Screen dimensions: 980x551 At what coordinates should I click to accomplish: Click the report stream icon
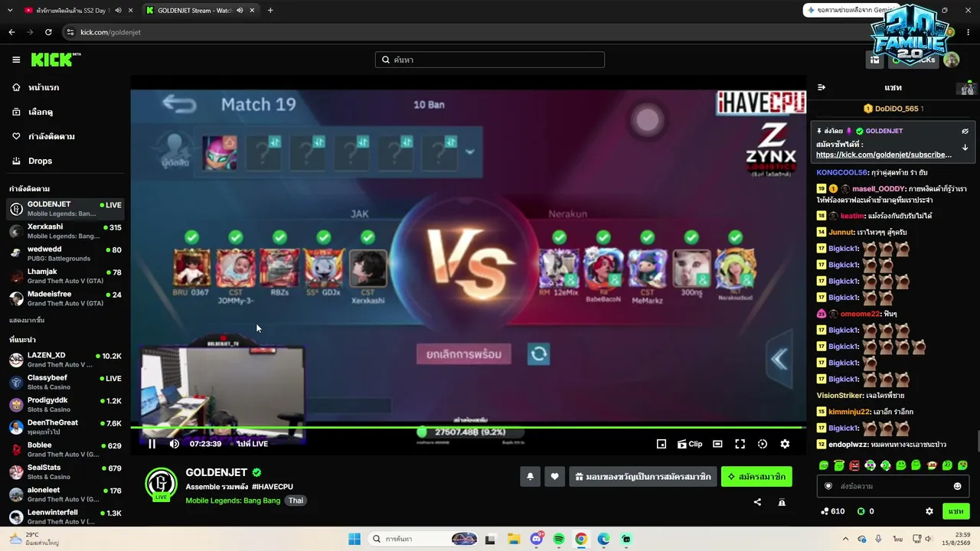click(782, 502)
